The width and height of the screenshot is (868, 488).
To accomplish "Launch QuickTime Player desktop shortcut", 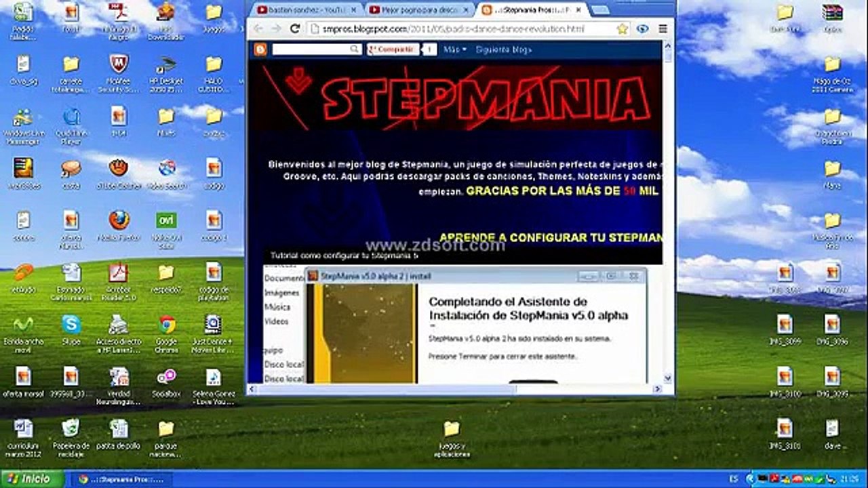I will click(x=71, y=125).
